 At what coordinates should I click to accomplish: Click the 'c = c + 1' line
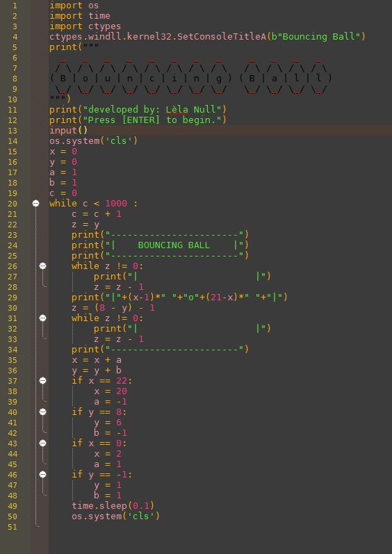click(x=97, y=214)
